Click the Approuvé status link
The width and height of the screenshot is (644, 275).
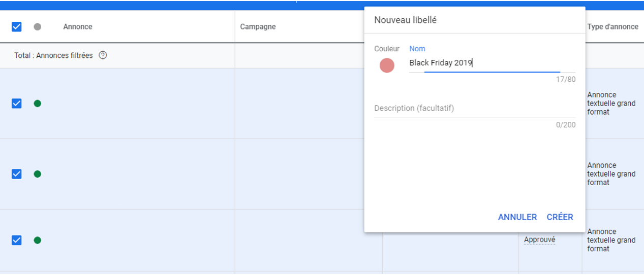click(539, 240)
